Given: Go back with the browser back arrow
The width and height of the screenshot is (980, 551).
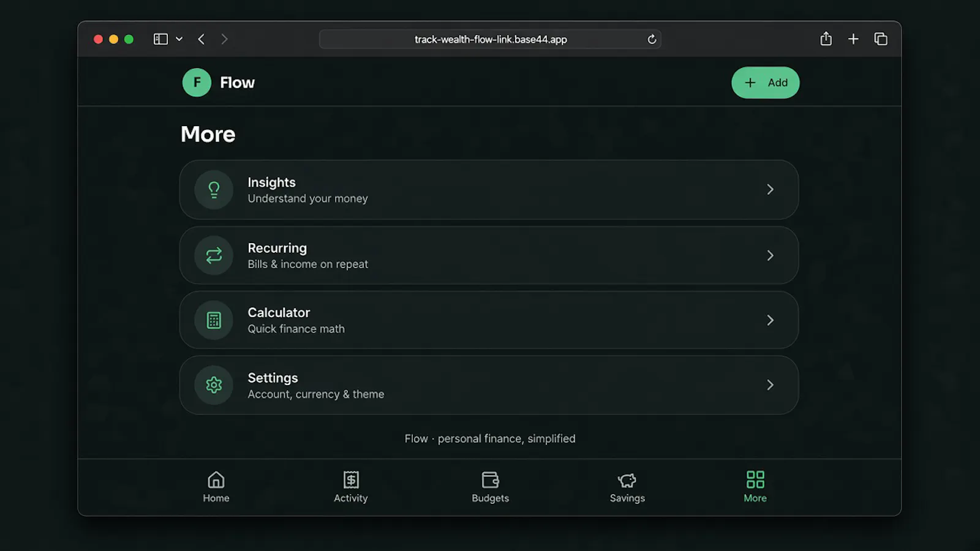Looking at the screenshot, I should click(201, 39).
